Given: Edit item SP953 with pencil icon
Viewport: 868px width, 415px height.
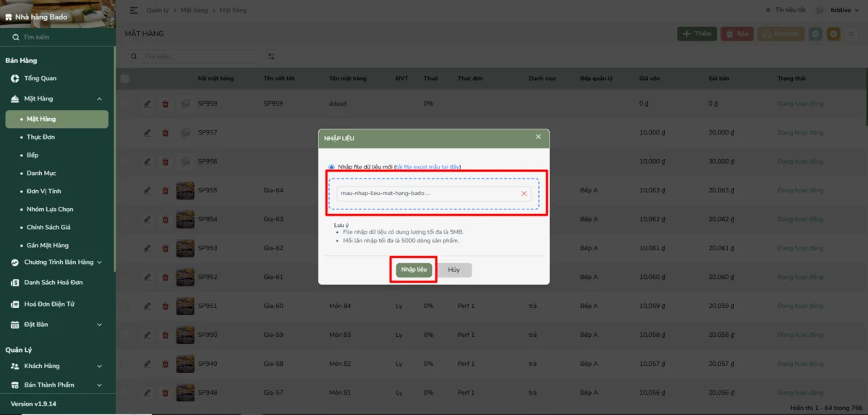Looking at the screenshot, I should [x=148, y=249].
